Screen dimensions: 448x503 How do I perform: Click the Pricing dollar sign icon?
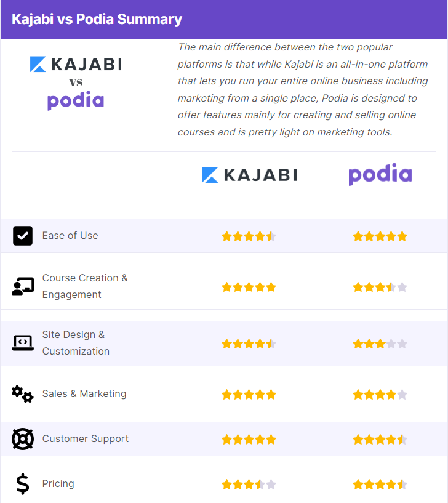coord(22,484)
